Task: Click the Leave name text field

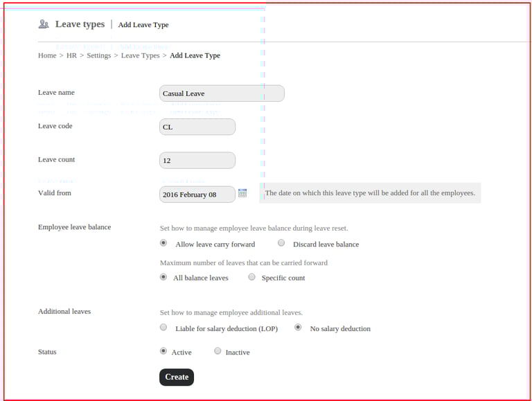Action: [222, 93]
